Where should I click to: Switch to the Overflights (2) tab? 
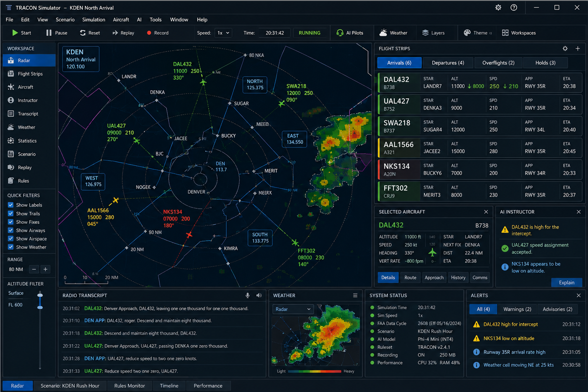[x=498, y=63]
